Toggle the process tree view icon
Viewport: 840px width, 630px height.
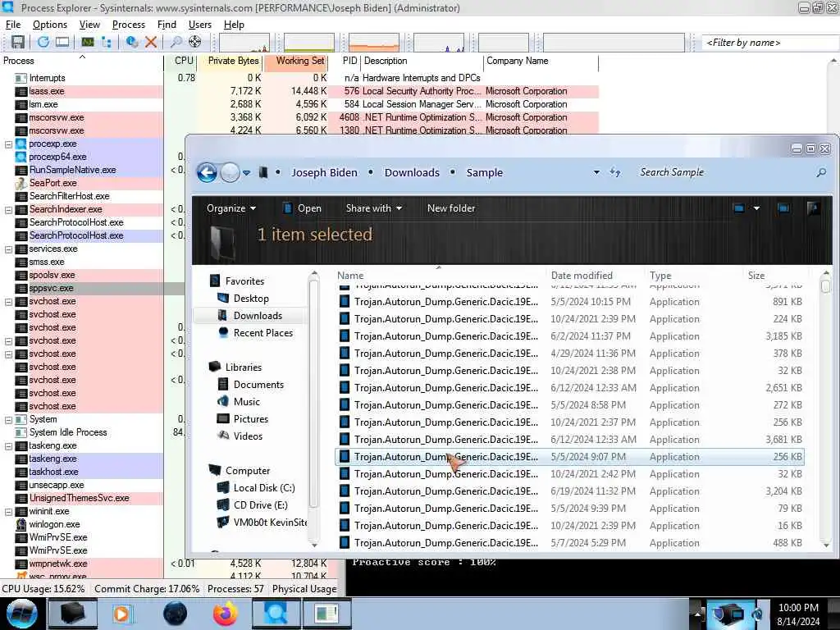(107, 42)
